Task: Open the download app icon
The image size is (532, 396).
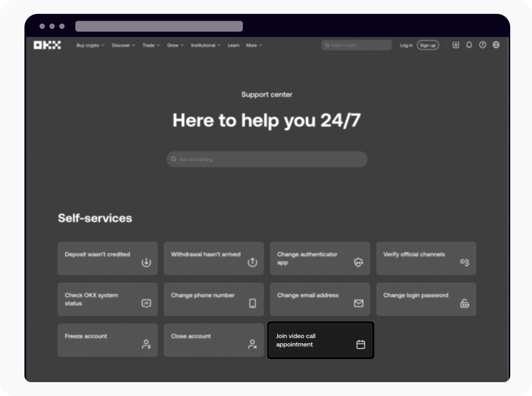Action: pyautogui.click(x=456, y=45)
